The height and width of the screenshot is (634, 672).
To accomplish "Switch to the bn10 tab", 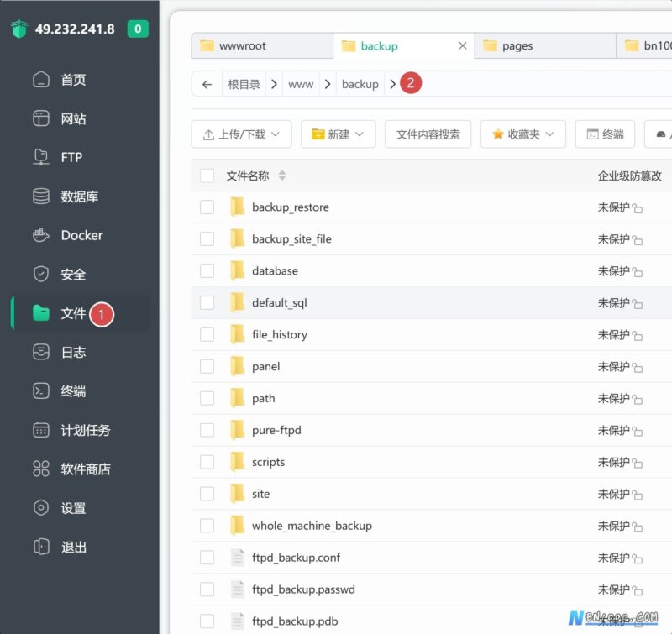I will [644, 46].
